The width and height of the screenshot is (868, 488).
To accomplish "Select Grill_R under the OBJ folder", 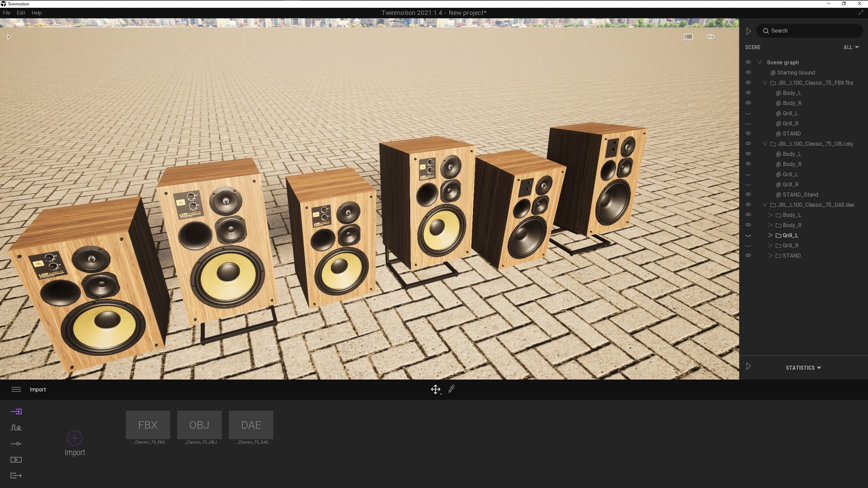I will [x=790, y=185].
